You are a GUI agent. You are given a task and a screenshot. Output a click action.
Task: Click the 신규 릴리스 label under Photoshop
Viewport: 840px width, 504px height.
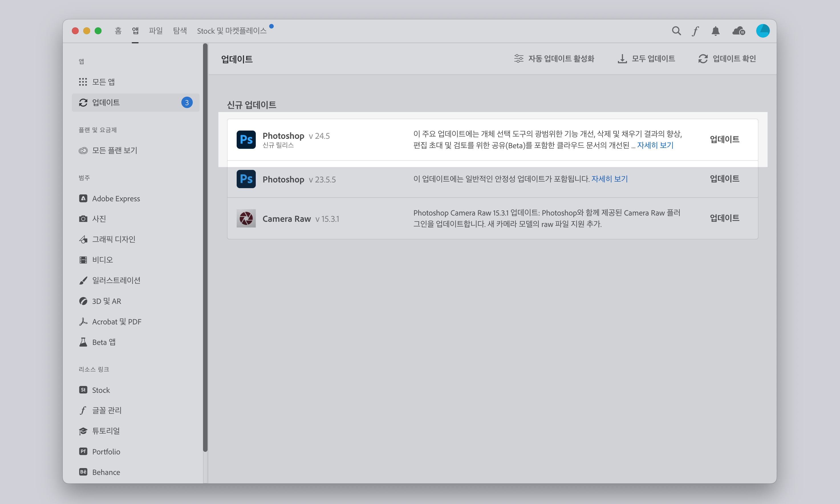click(278, 145)
